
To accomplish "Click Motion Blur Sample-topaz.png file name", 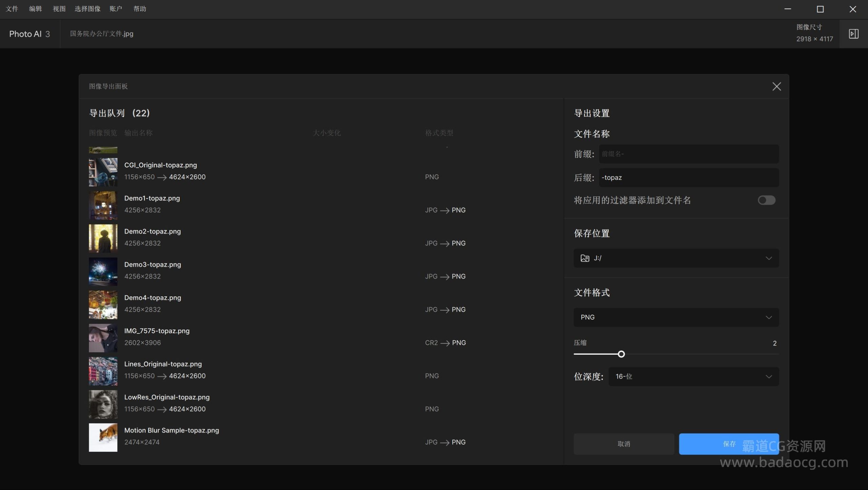I will tap(172, 430).
